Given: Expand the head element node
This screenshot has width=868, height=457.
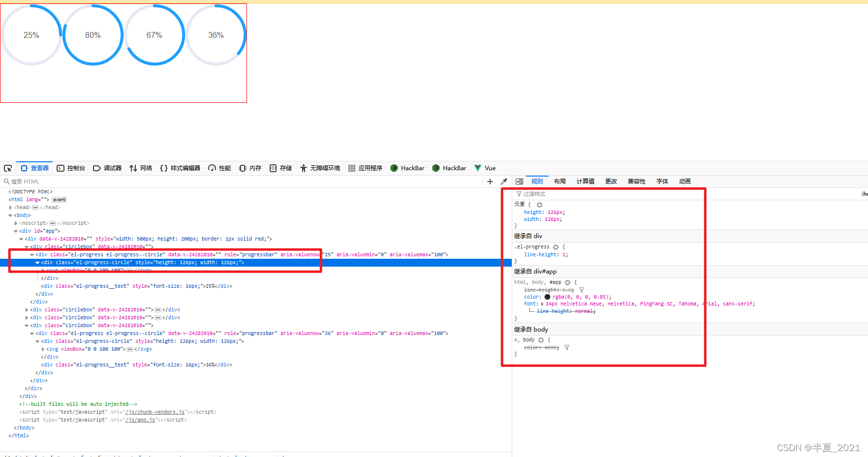Looking at the screenshot, I should click(10, 208).
